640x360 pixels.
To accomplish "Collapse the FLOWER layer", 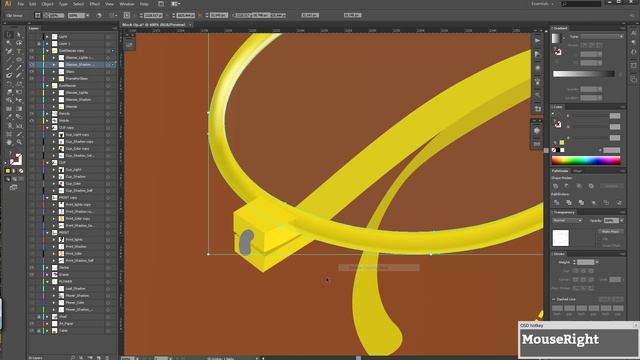I will tap(47, 281).
